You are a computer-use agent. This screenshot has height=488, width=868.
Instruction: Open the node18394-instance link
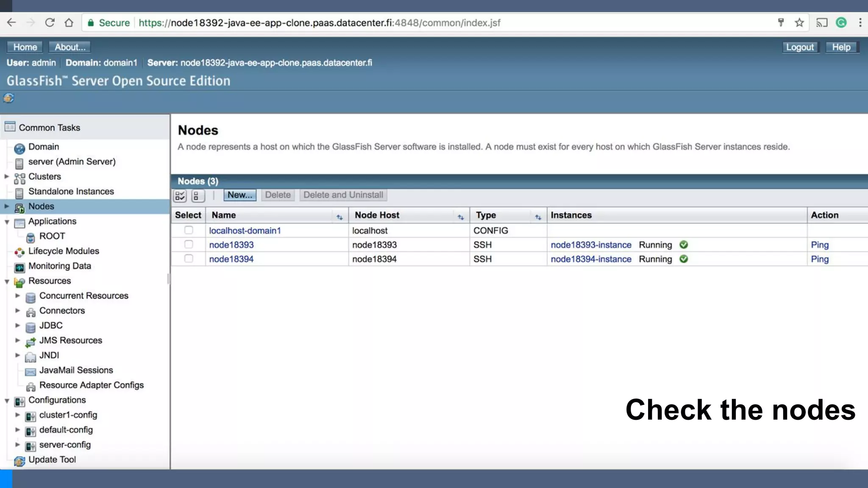pyautogui.click(x=591, y=259)
